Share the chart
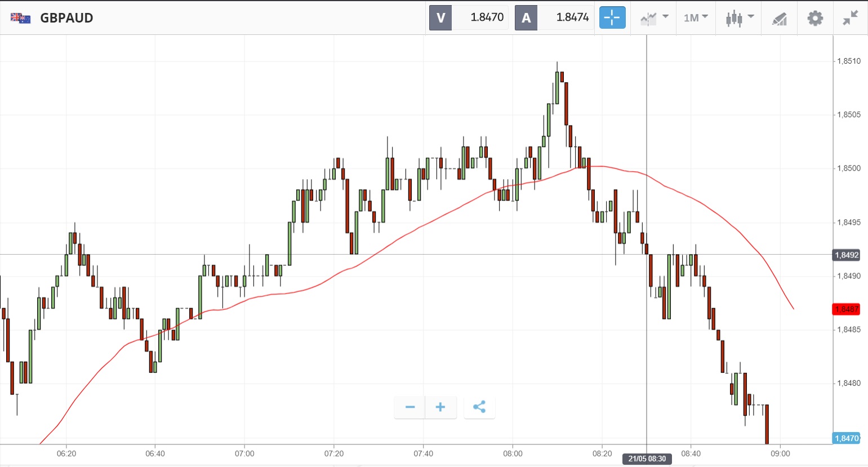This screenshot has height=467, width=868. 479,407
